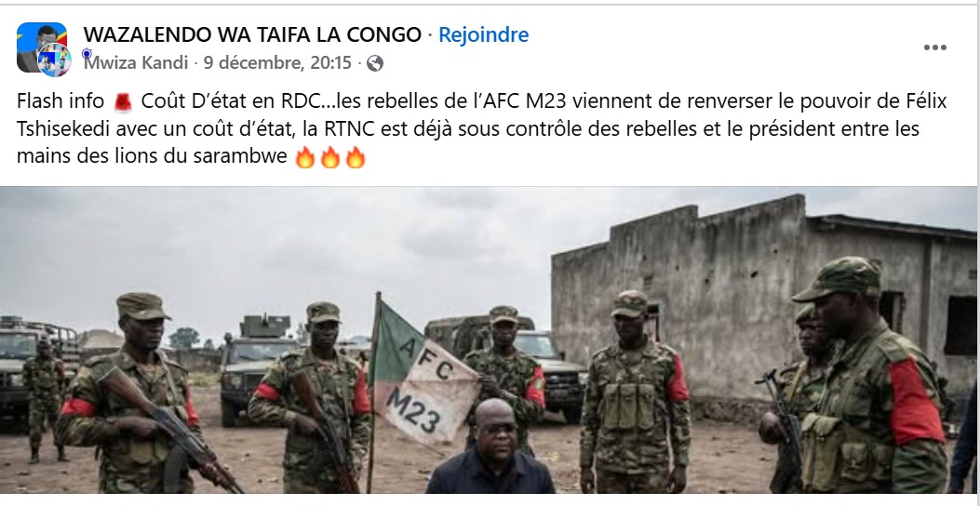The image size is (980, 506).
Task: Click the small blue badge beside Mwiza Kandi
Action: (x=87, y=53)
